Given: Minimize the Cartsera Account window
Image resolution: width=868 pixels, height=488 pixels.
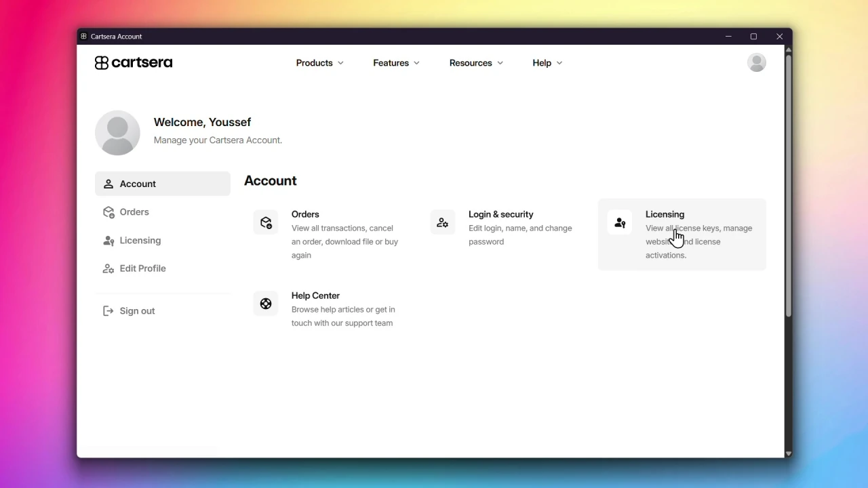Looking at the screenshot, I should 728,37.
